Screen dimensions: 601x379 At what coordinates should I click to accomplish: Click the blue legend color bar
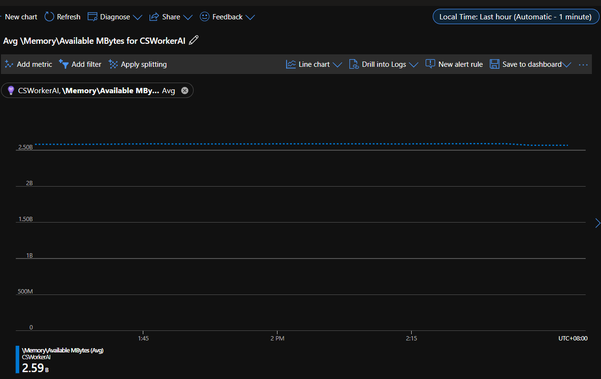click(x=17, y=359)
